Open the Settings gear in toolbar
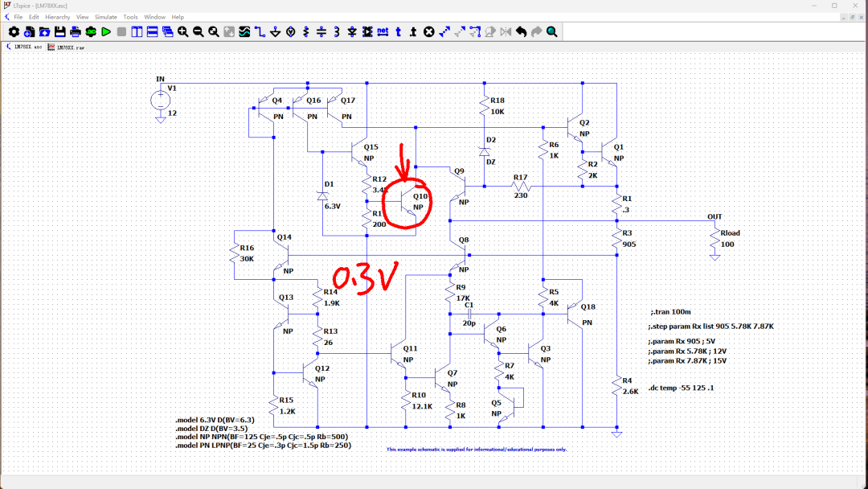868x489 pixels. click(x=14, y=32)
